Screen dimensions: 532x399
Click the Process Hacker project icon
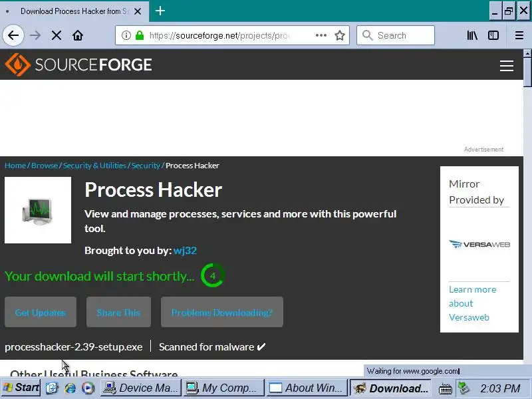[x=38, y=210]
